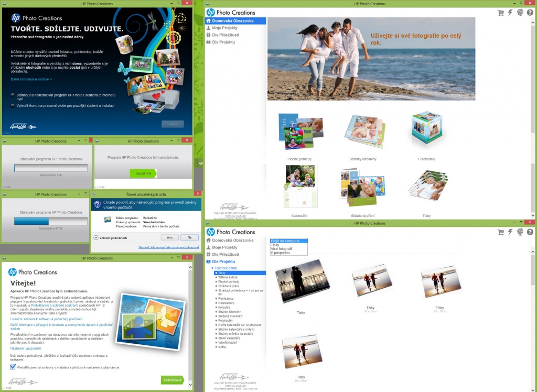This screenshot has height=392, width=537.
Task: Click the house icon beside the highlighted Domovská Obrazovka
Action: (208, 21)
